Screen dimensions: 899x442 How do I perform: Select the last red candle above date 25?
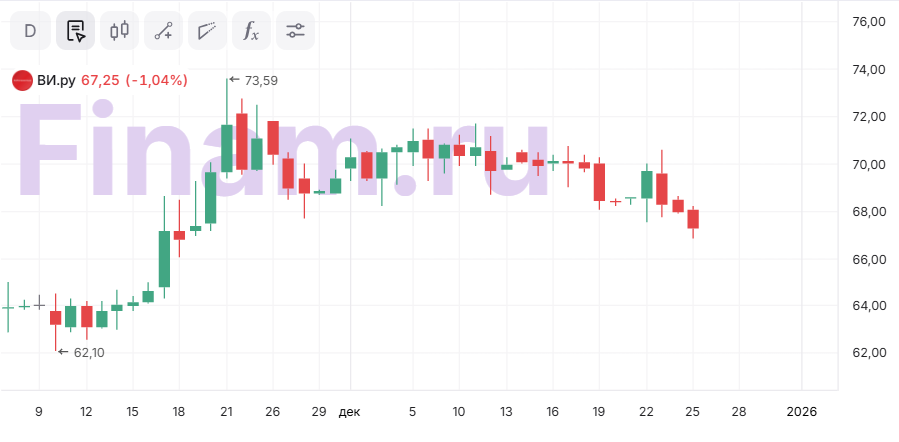[x=693, y=219]
